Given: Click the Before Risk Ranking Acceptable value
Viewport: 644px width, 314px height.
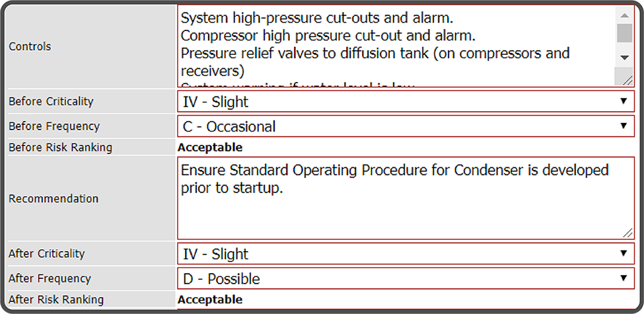Looking at the screenshot, I should (x=210, y=147).
